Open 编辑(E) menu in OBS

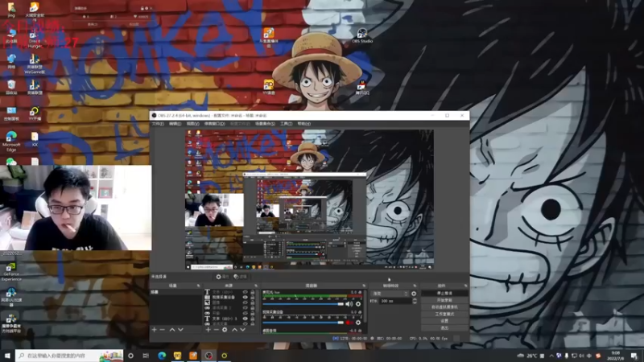click(175, 124)
